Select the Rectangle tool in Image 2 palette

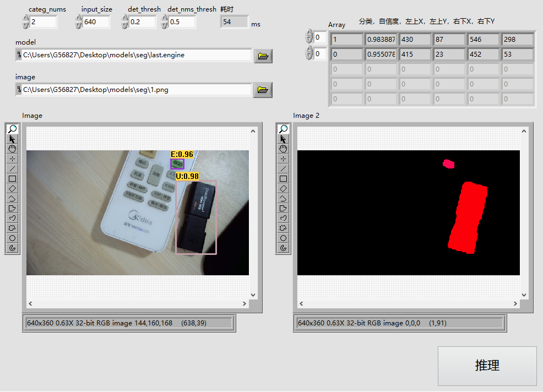[283, 179]
